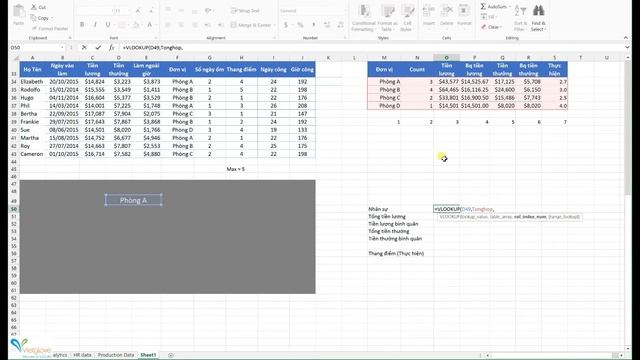The width and height of the screenshot is (640, 360).
Task: Open Sort & Filter tool
Action: 520,18
